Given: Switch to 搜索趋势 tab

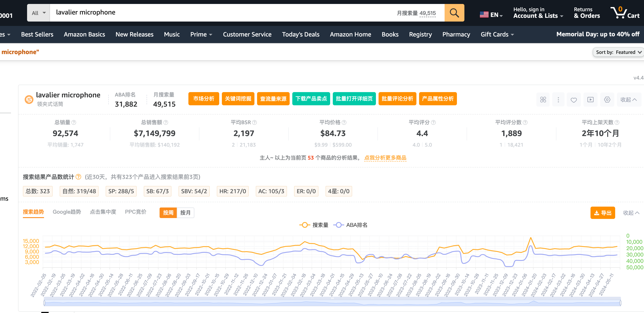Looking at the screenshot, I should (33, 212).
